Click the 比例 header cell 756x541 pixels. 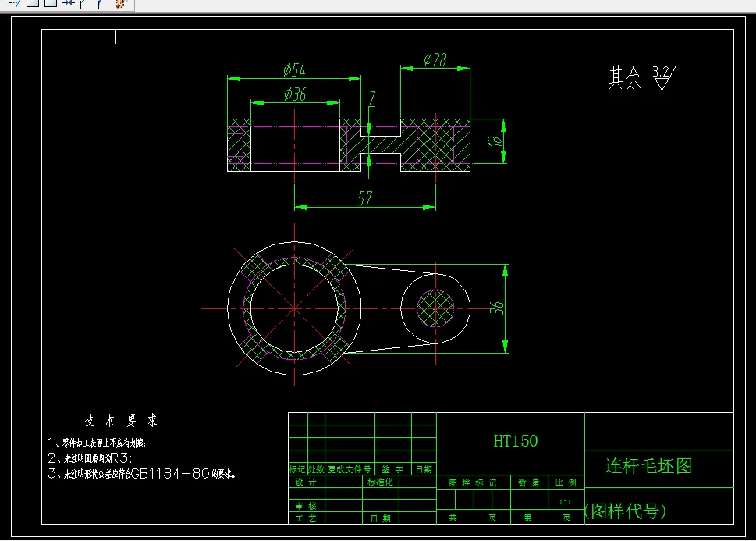click(566, 482)
